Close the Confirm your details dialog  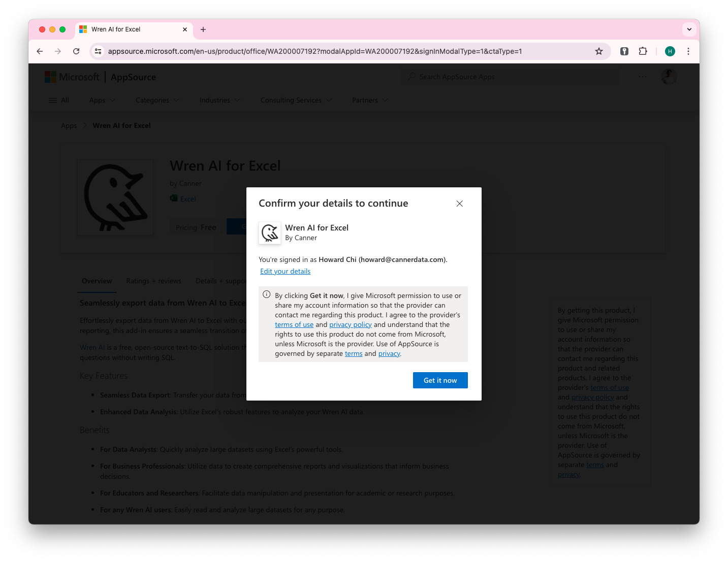459,204
